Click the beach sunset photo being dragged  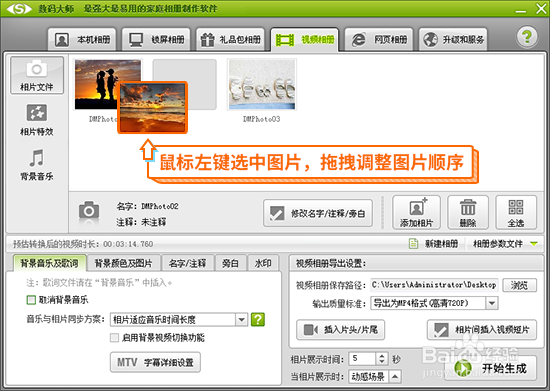click(x=152, y=108)
